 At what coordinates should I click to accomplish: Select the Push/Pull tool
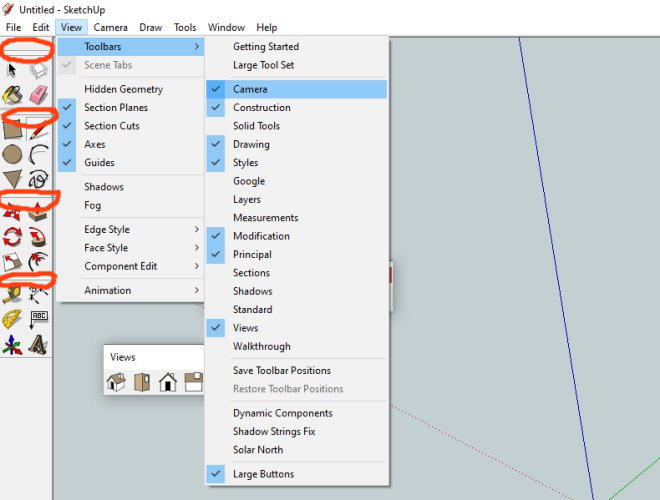(38, 211)
